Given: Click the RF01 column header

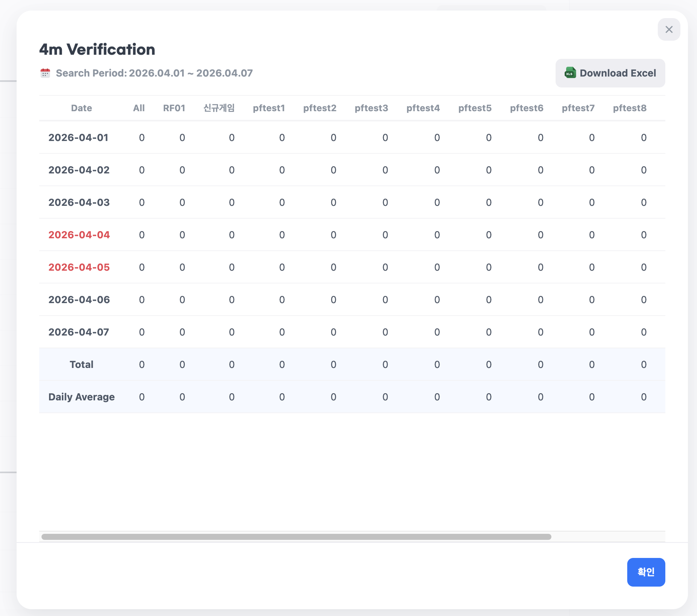Looking at the screenshot, I should pos(174,108).
